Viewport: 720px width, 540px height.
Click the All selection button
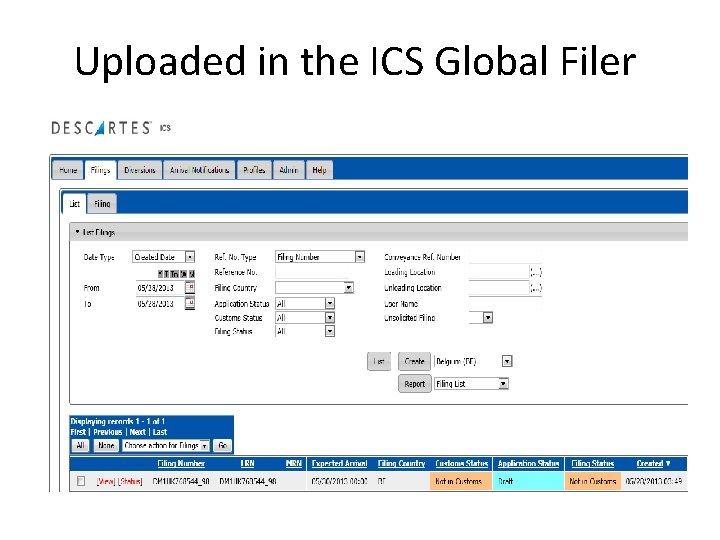[80, 445]
